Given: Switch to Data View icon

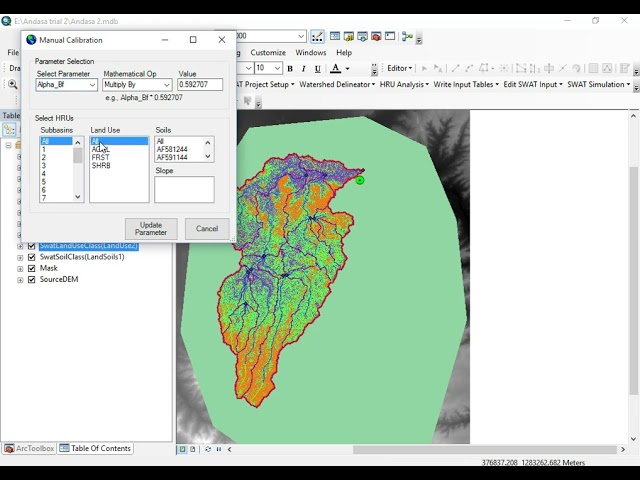Looking at the screenshot, I should tap(182, 449).
